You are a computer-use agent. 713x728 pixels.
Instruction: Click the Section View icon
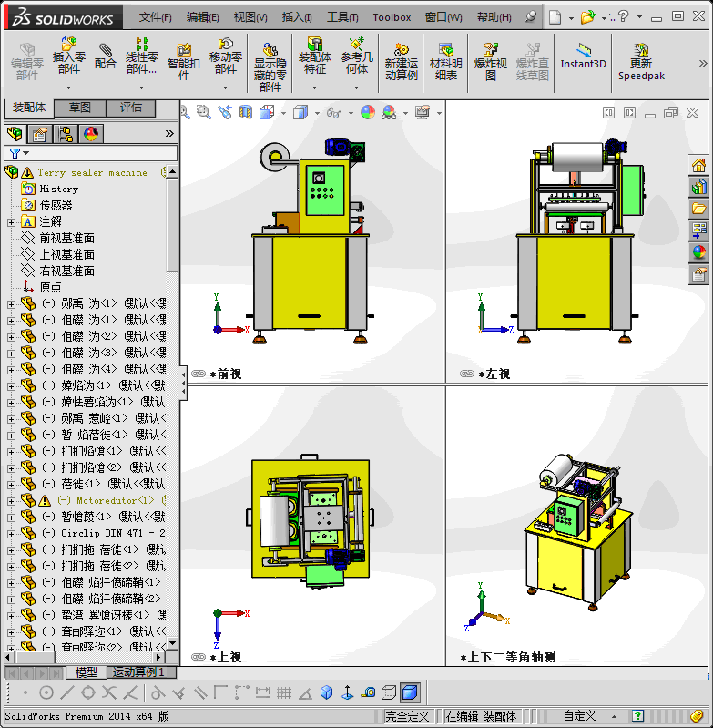pyautogui.click(x=245, y=112)
